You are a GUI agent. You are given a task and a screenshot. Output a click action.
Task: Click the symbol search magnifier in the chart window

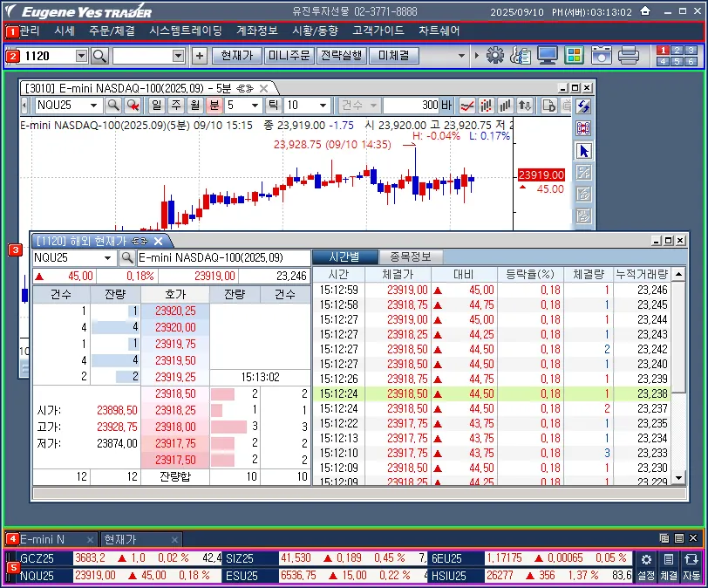click(113, 106)
